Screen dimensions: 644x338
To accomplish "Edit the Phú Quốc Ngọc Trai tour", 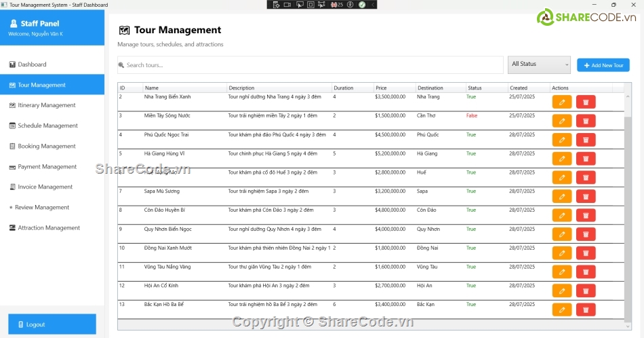I will click(x=562, y=140).
